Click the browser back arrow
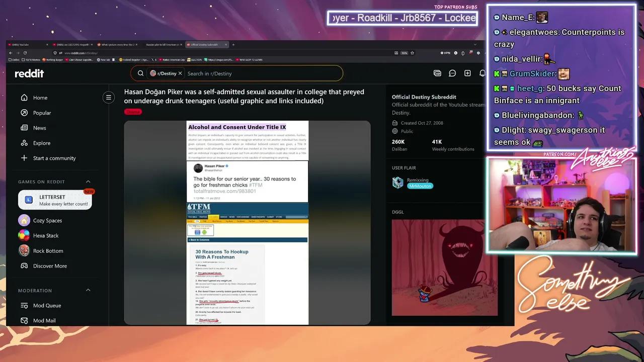 (11, 53)
